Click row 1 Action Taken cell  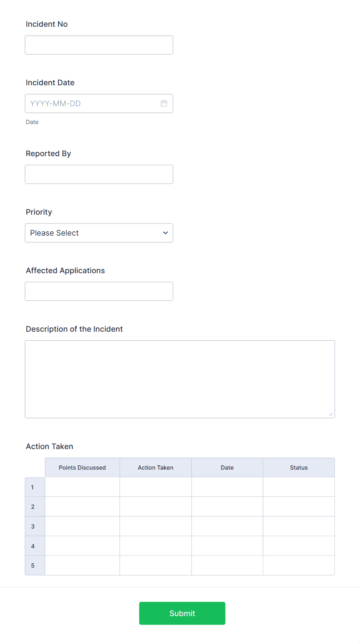pos(155,487)
